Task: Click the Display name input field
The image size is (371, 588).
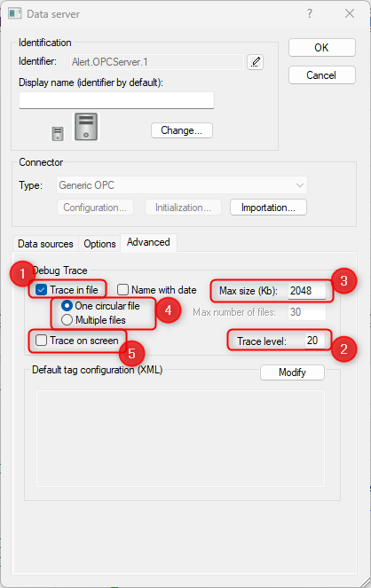Action: point(116,100)
